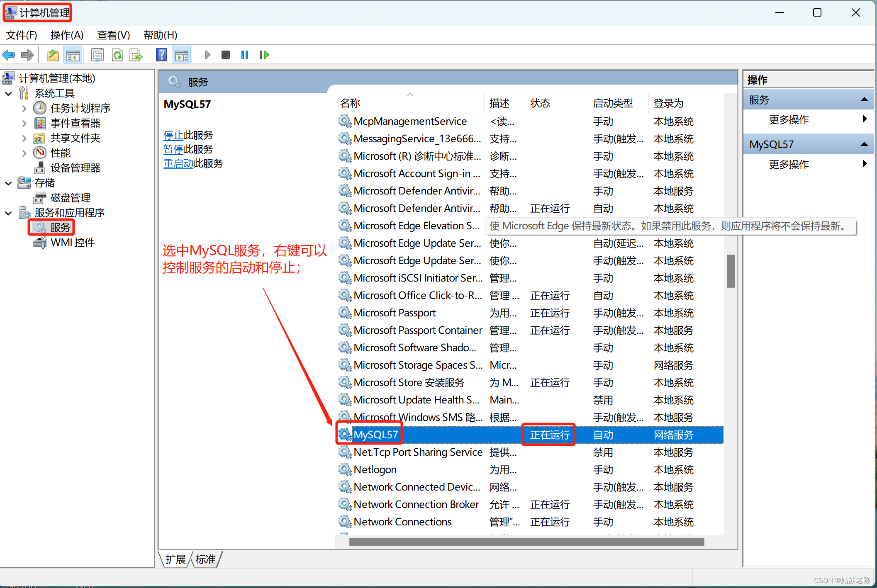This screenshot has height=588, width=877.
Task: Select Shared Folders (共享文件夹) tree item
Action: (x=75, y=138)
